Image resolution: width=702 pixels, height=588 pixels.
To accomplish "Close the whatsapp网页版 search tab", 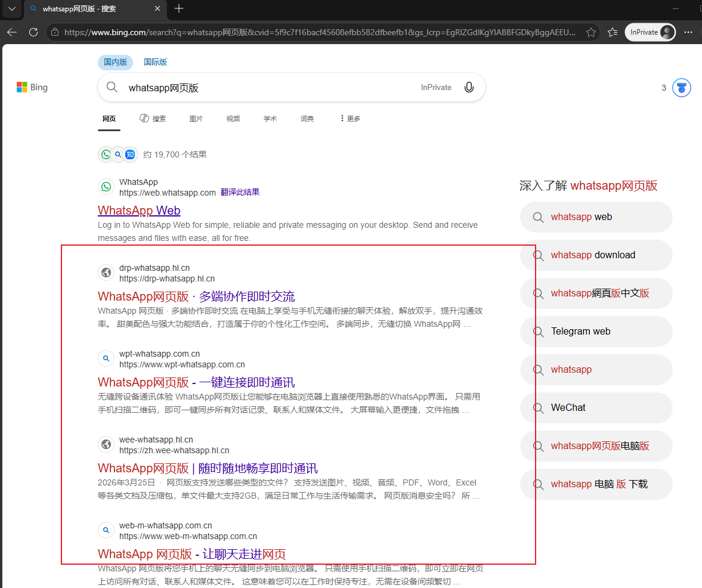I will [x=157, y=8].
